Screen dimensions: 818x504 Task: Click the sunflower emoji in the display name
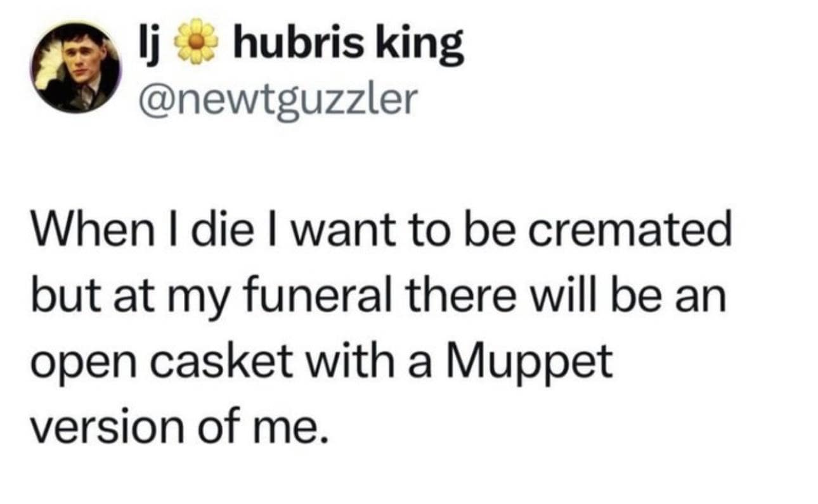197,42
